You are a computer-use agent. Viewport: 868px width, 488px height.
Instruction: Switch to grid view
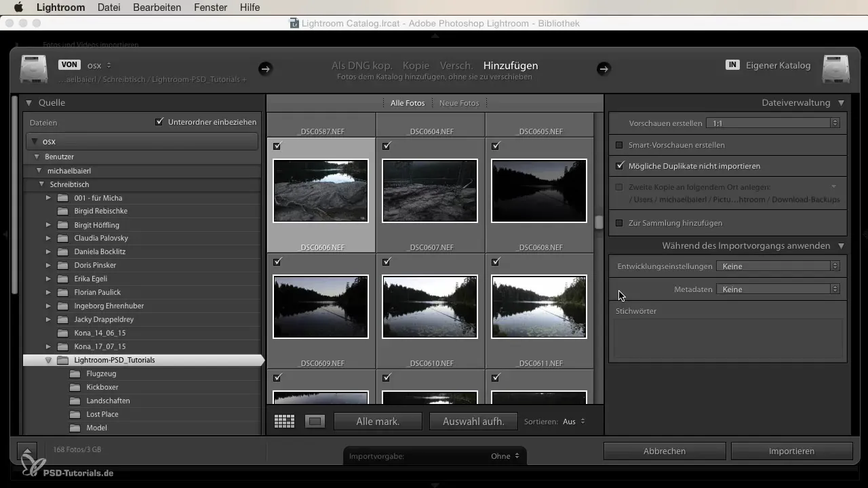[x=284, y=422]
